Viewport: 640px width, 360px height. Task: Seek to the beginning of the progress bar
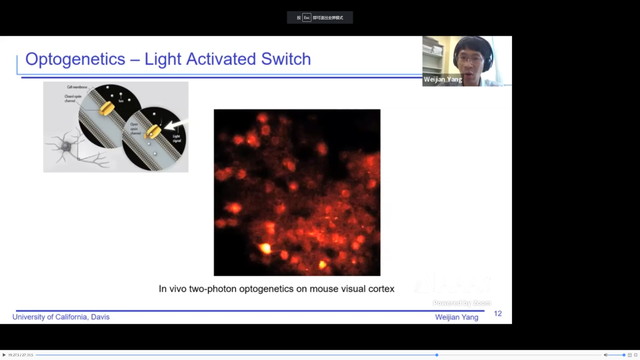pos(37,355)
